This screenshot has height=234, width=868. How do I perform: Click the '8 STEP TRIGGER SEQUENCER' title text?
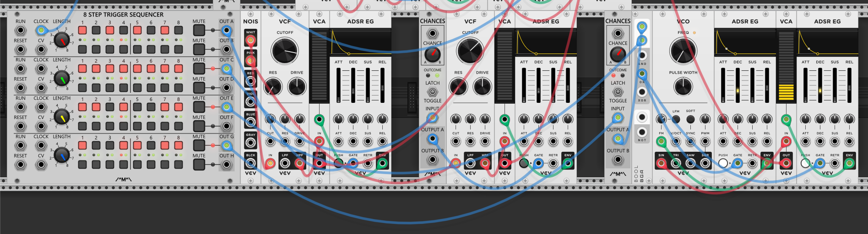coord(123,15)
